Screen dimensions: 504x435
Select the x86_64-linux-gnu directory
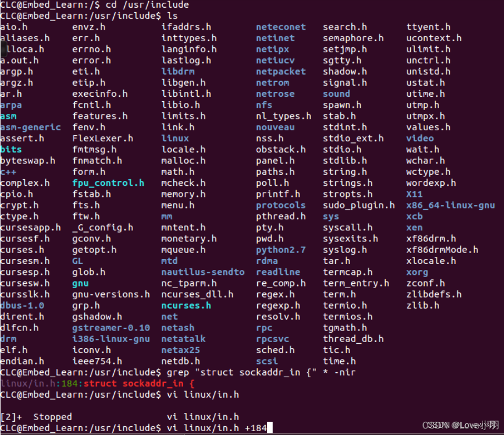click(x=450, y=205)
